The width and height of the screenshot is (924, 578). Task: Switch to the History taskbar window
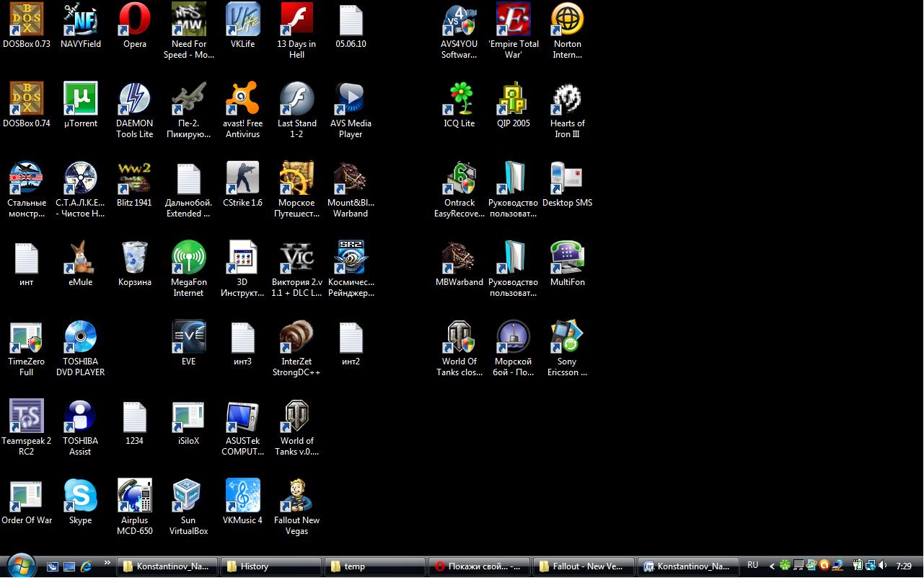click(270, 566)
